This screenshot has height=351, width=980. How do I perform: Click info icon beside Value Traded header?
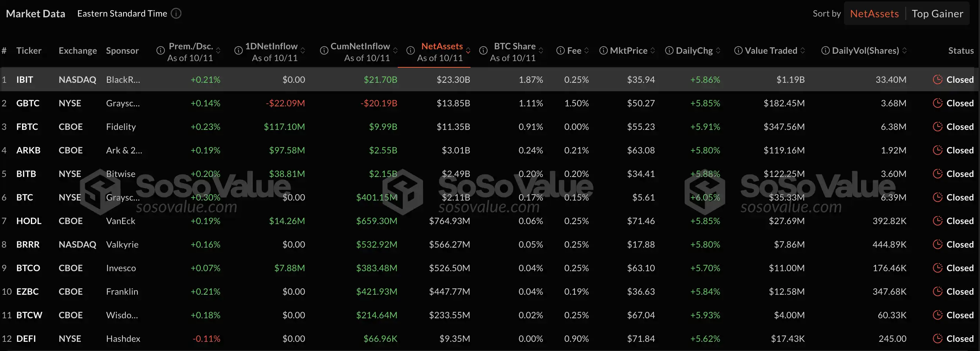[738, 50]
